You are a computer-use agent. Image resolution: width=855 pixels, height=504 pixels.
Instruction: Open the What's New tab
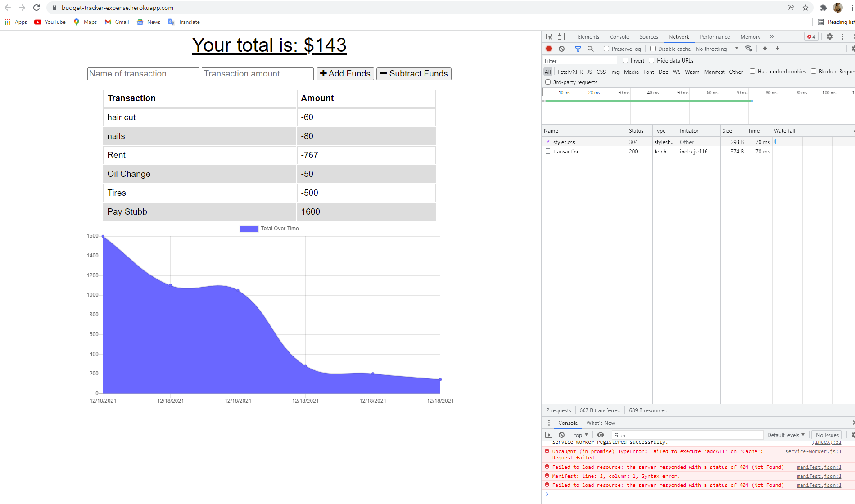tap(601, 423)
